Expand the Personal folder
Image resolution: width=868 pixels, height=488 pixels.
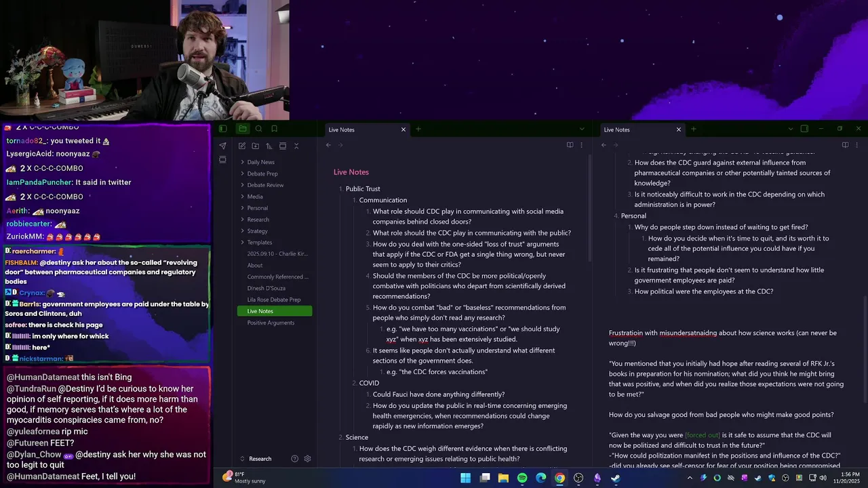[275, 208]
